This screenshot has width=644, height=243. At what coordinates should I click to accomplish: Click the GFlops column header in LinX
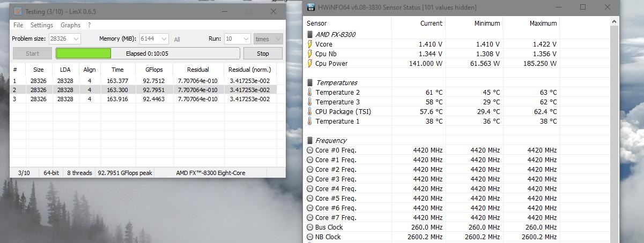(154, 70)
